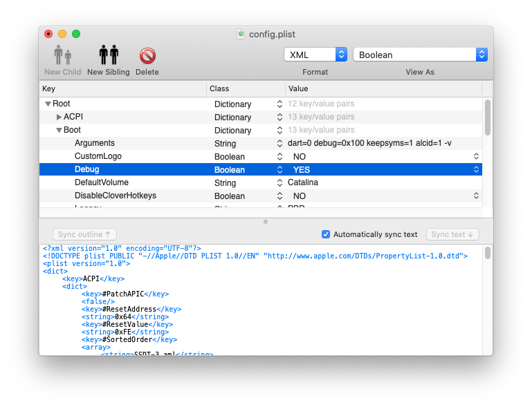Click the Class column header
Screen dimensions: 532x407
click(x=246, y=88)
